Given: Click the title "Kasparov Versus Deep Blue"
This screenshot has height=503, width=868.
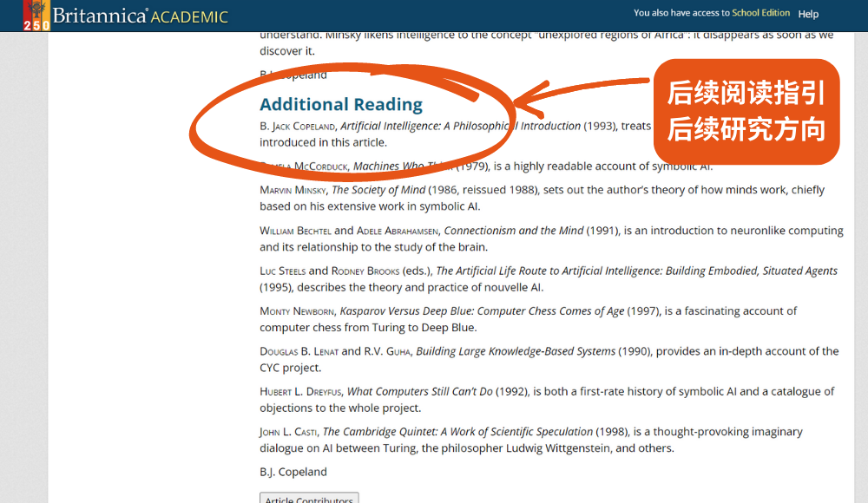Looking at the screenshot, I should pos(407,311).
